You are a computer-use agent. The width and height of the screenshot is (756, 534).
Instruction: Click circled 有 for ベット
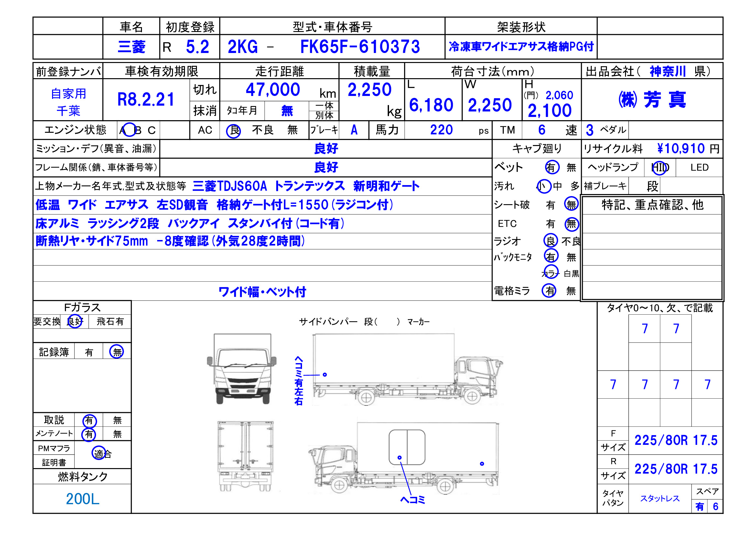(x=552, y=167)
